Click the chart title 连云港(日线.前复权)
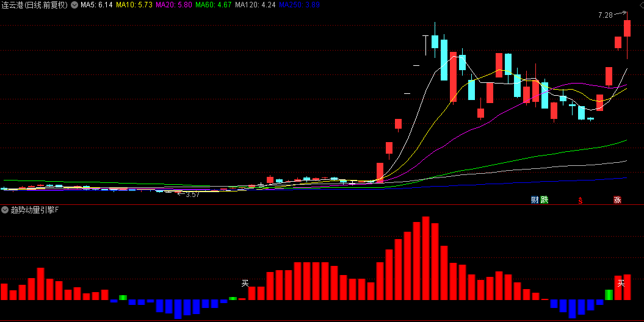Image resolution: width=644 pixels, height=322 pixels. [x=35, y=5]
